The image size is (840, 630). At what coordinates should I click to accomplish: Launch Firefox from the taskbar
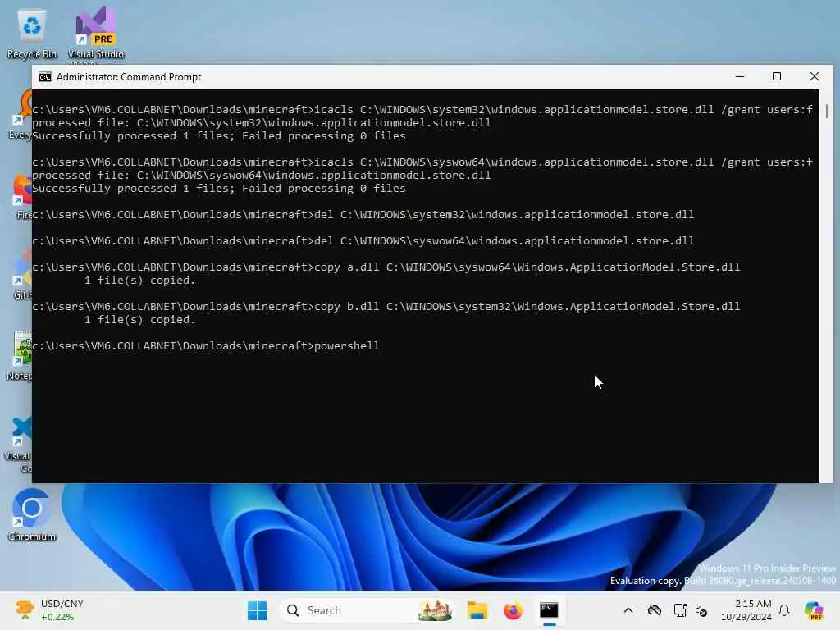(513, 610)
